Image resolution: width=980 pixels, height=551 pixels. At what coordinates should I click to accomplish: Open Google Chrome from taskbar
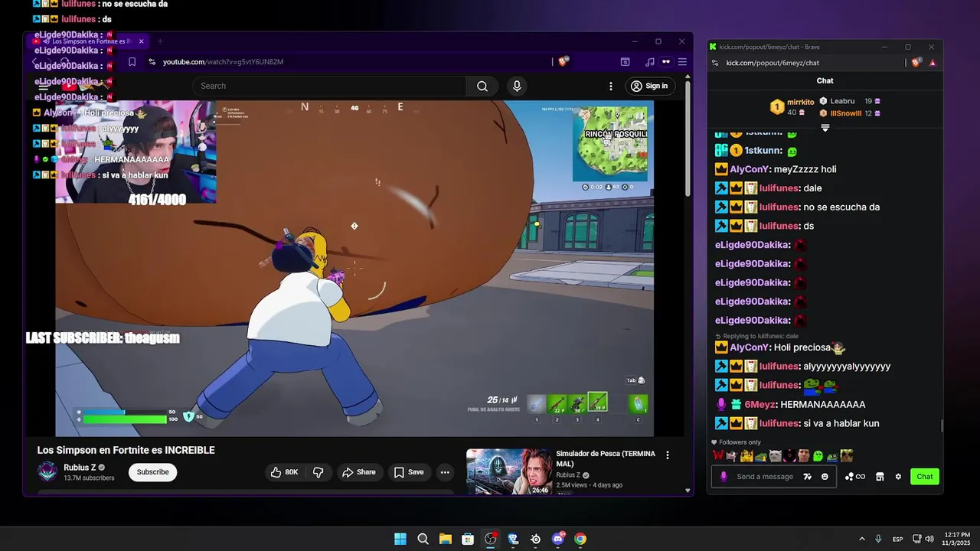580,539
